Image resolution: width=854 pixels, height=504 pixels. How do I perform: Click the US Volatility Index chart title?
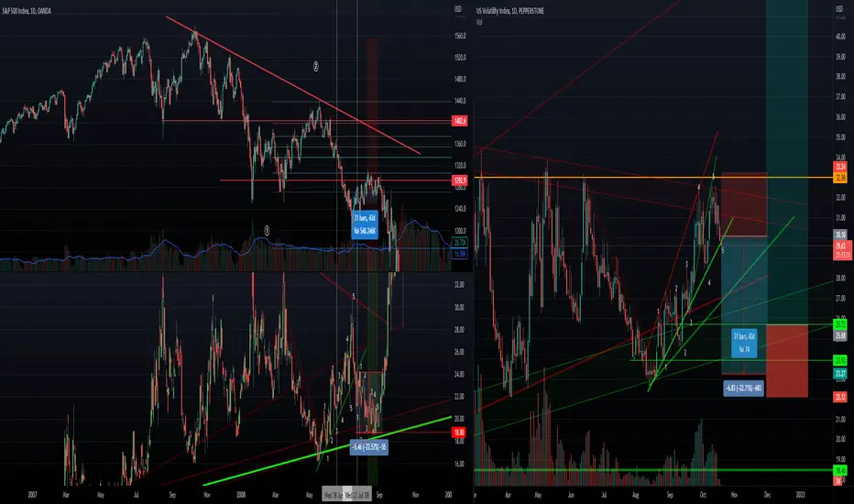[x=509, y=10]
